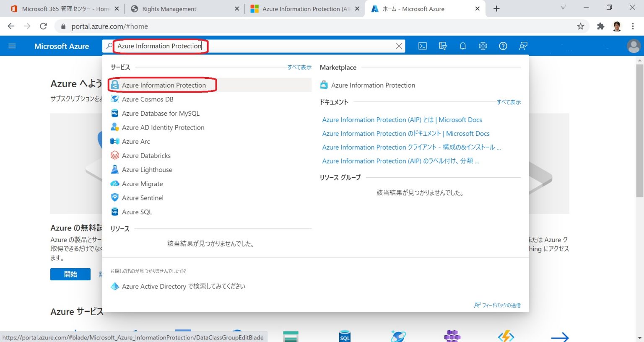644x342 pixels.
Task: Select Azure Information Protection service result
Action: [210, 85]
